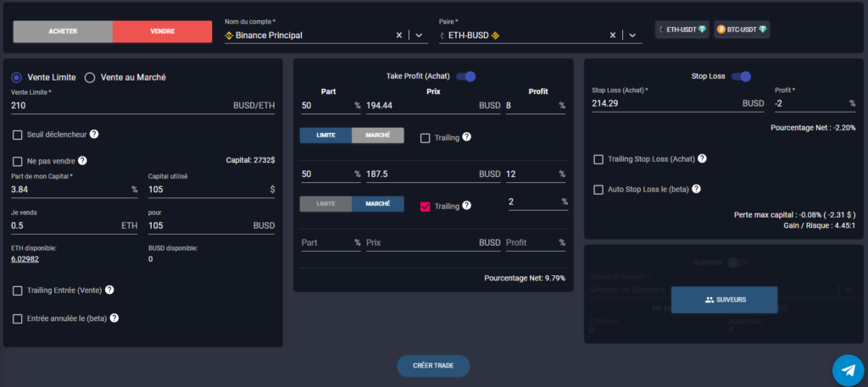This screenshot has height=387, width=868.
Task: Open the SUIVEURS button
Action: point(724,300)
